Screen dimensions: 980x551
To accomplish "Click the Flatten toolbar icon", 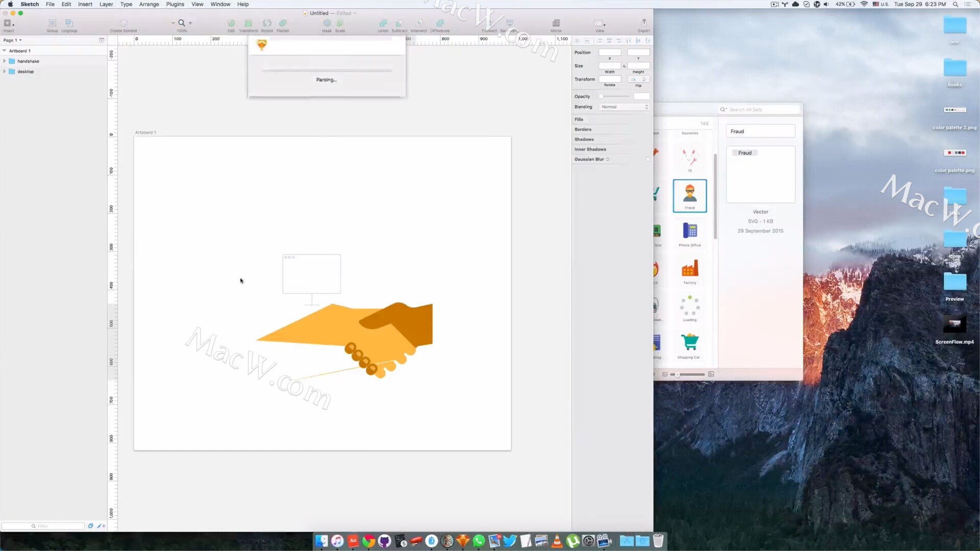I will 283,25.
